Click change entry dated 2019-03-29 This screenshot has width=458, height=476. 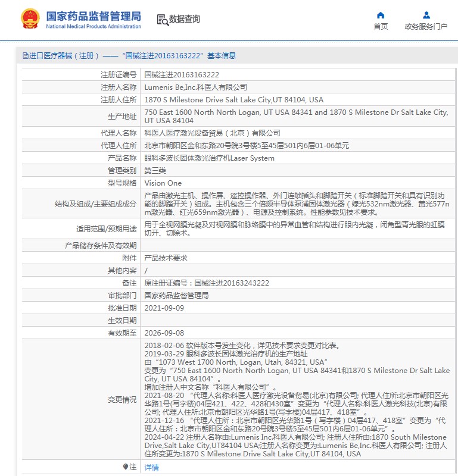(x=226, y=354)
